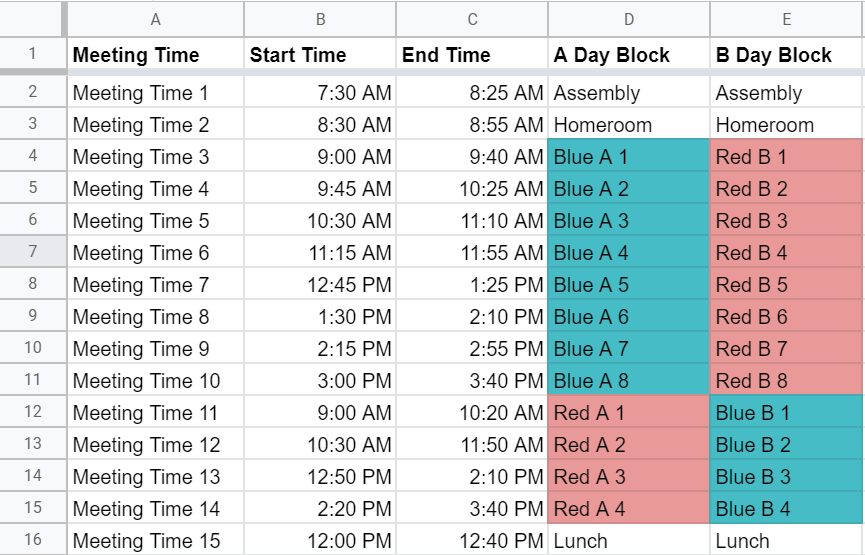Screen dimensions: 865x555
Task: Click the select-all corner box
Action: [33, 19]
